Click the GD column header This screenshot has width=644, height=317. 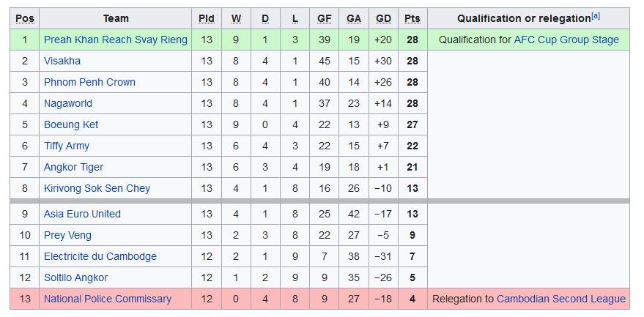(x=383, y=19)
